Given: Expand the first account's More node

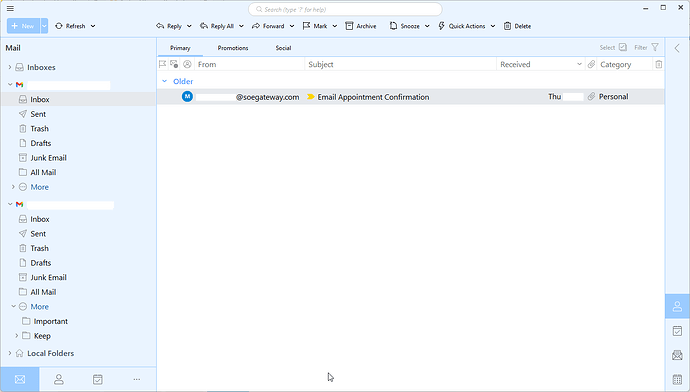Looking at the screenshot, I should [13, 187].
